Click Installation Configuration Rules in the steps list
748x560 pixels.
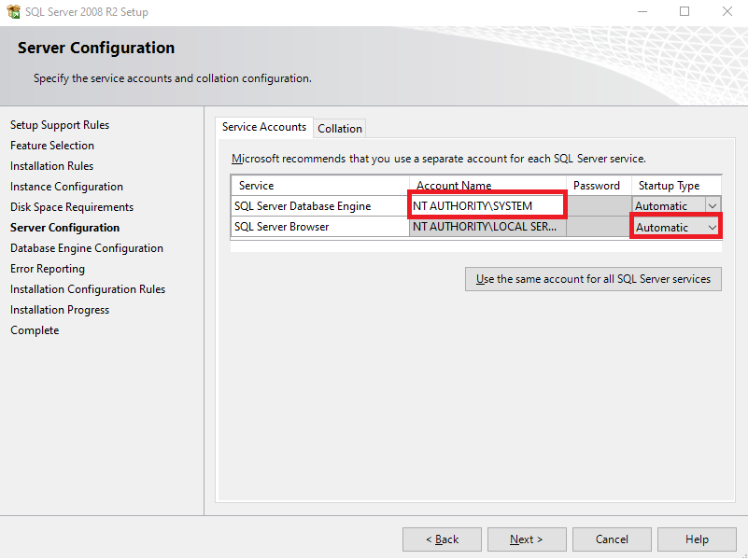87,289
